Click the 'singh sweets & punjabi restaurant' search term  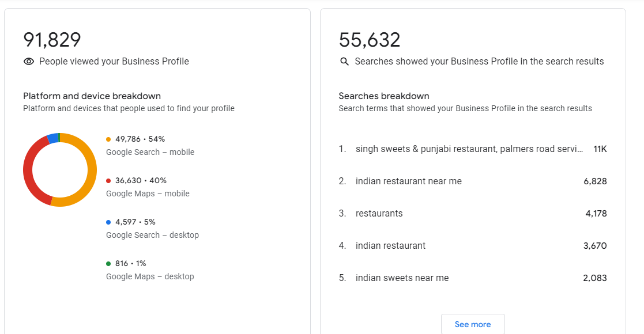[469, 149]
